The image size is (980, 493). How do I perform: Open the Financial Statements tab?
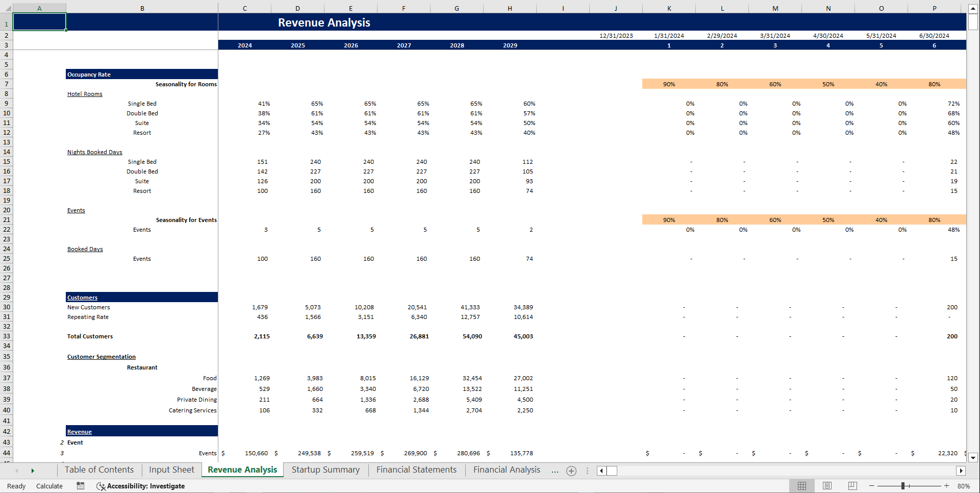click(416, 470)
